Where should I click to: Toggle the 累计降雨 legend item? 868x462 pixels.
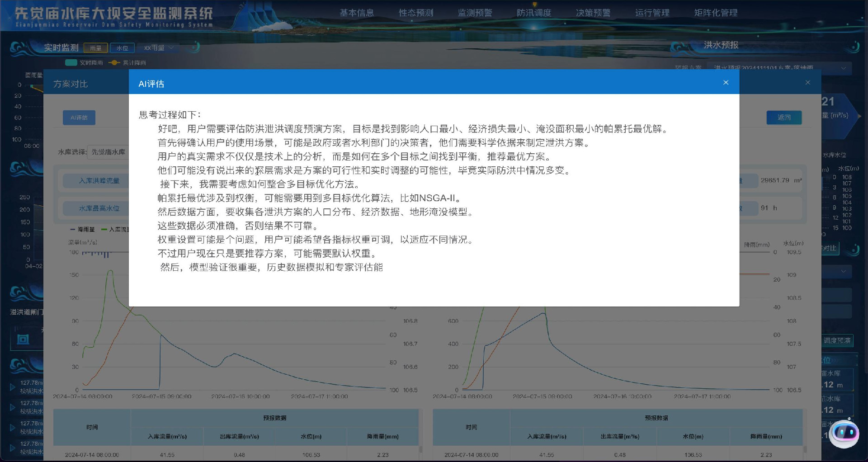point(127,62)
